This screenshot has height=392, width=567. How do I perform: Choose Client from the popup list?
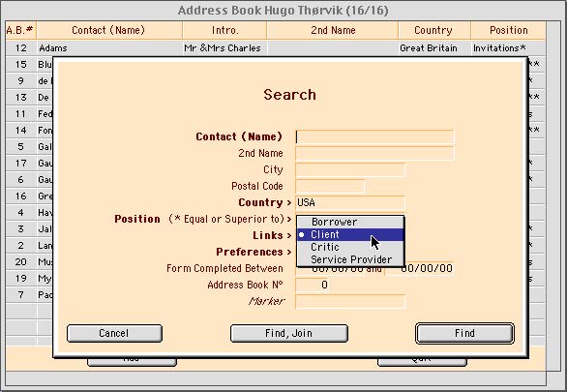[x=350, y=234]
